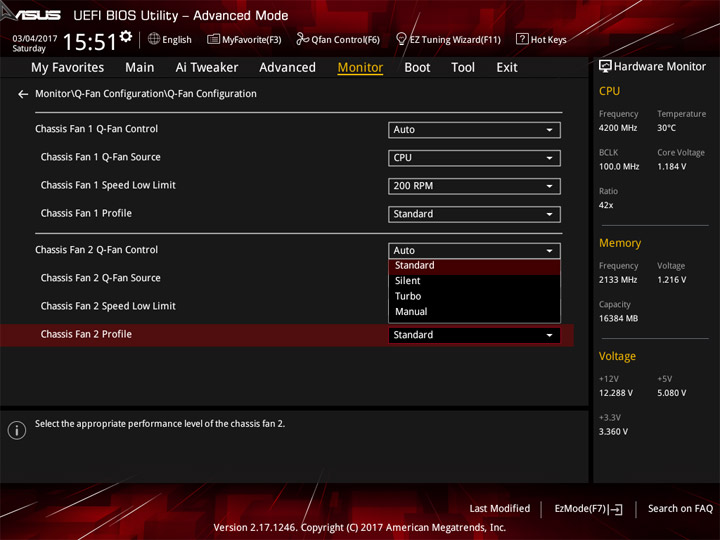This screenshot has height=540, width=720.
Task: Click the +5V reading 5.080 V
Action: point(671,393)
